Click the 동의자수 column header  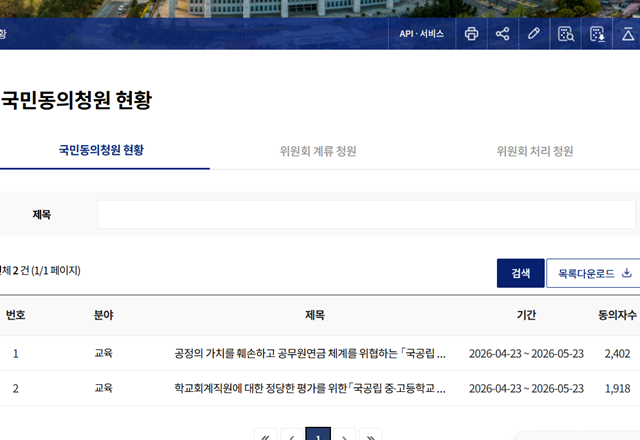point(617,315)
